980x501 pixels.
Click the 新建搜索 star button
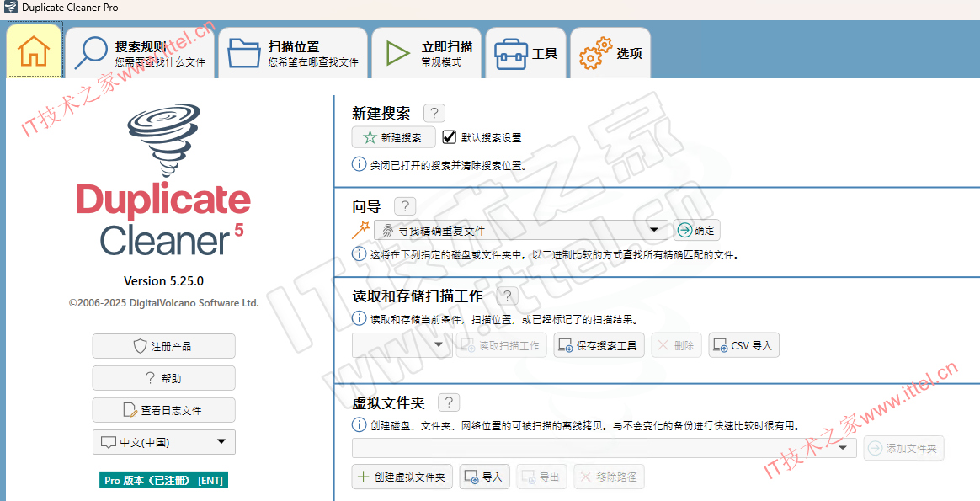394,137
